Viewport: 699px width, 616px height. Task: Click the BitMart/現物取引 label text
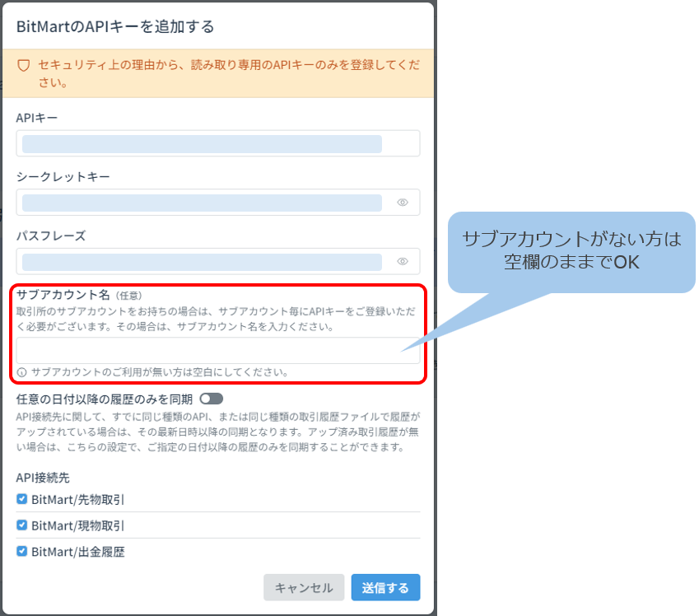[77, 525]
